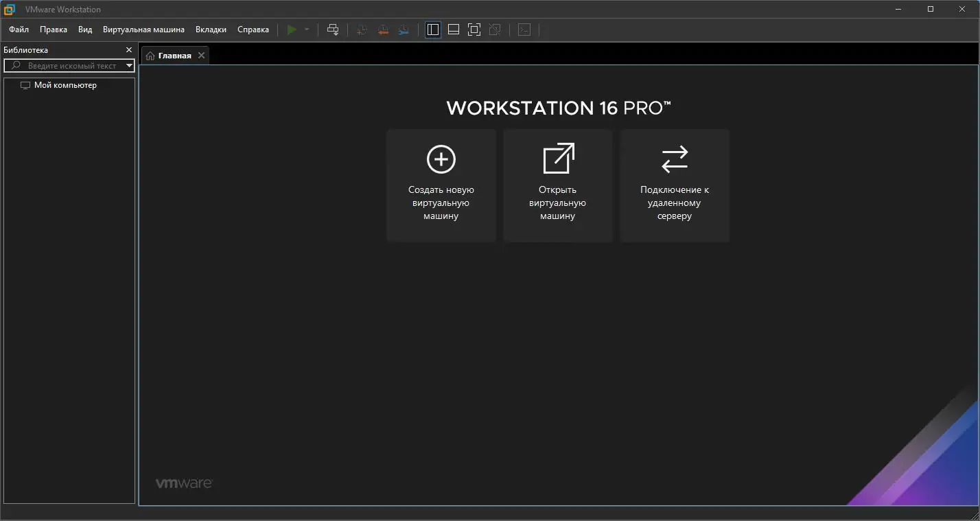Send Ctrl+Alt+Del to the virtual machine
980x521 pixels.
(x=333, y=30)
